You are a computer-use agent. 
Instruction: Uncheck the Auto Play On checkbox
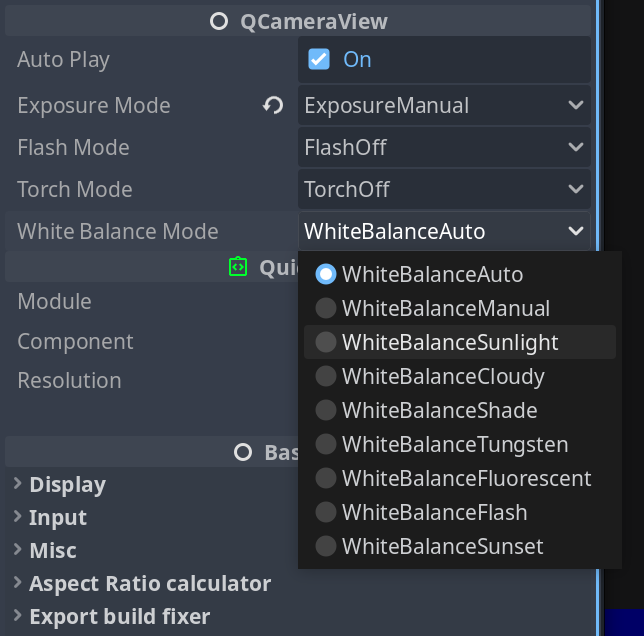tap(319, 60)
